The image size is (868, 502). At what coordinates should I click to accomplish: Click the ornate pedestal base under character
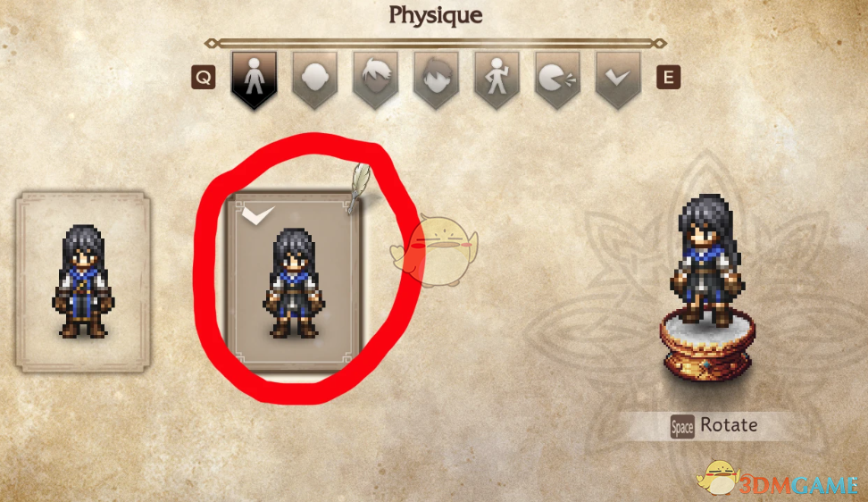(707, 346)
